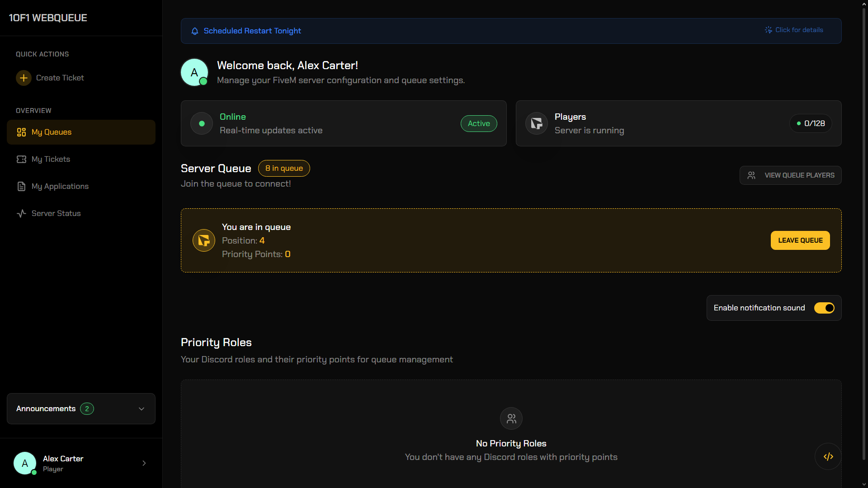Image resolution: width=868 pixels, height=488 pixels.
Task: Click the green Online status dot icon
Action: (202, 123)
